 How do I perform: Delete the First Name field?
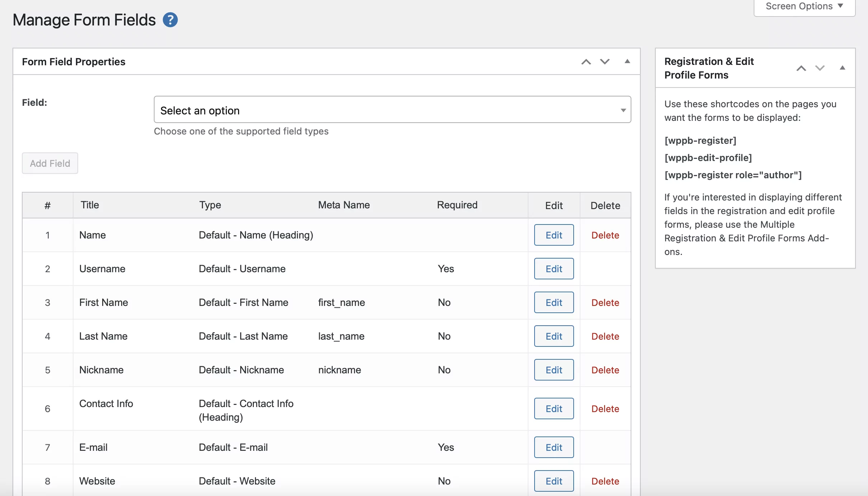coord(605,303)
